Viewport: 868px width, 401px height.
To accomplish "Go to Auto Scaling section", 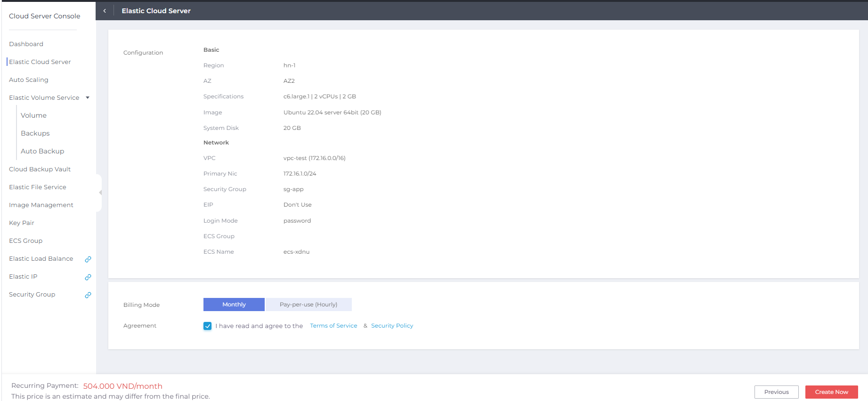I will [x=29, y=80].
